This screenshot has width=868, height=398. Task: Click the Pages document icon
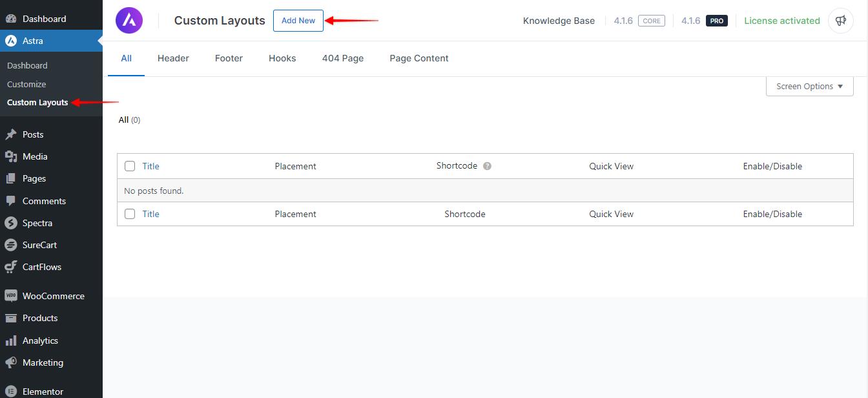point(10,178)
